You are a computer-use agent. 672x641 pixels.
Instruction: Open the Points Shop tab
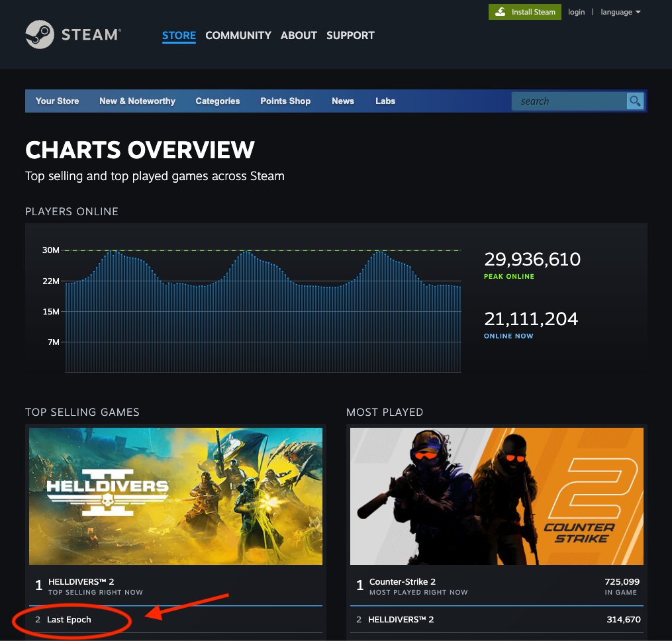pos(285,101)
